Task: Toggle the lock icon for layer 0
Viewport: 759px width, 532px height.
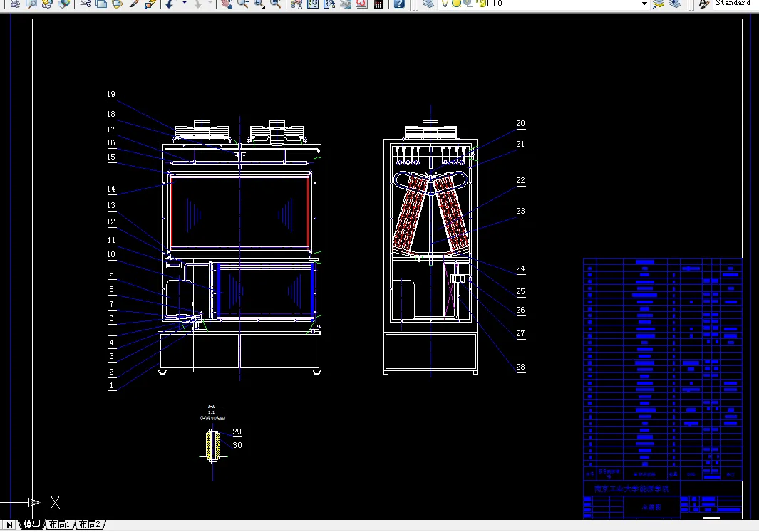Action: tap(482, 3)
